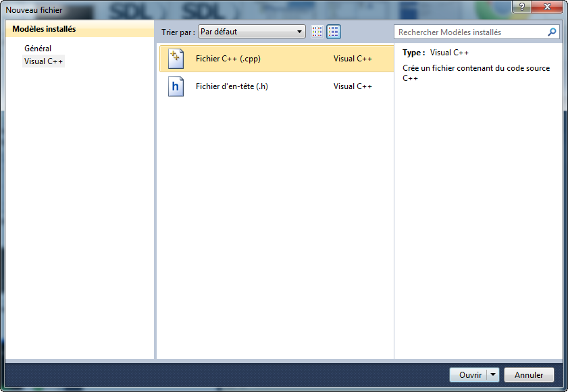568x392 pixels.
Task: Click Visual C++ type of header file row
Action: (353, 86)
